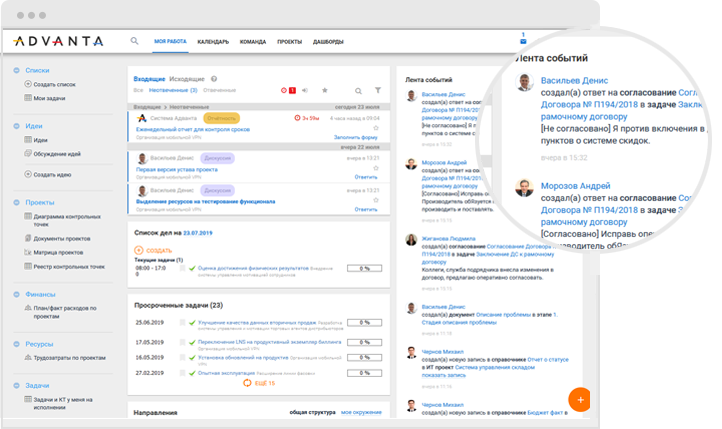Click the Отчётность tag badge
The height and width of the screenshot is (429, 722).
221,118
